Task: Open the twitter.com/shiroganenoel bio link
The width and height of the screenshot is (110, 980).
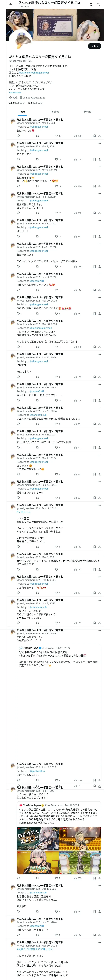Action: [x=34, y=73]
